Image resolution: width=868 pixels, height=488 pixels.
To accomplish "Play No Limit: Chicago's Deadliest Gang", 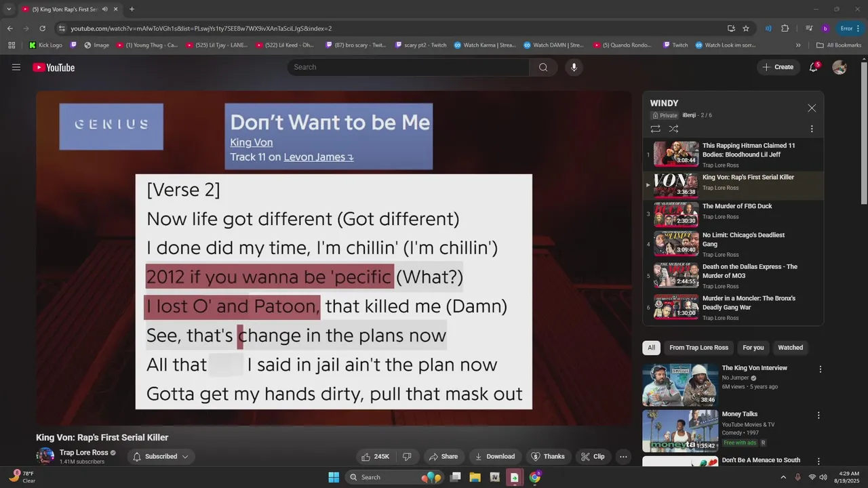I will (x=733, y=244).
